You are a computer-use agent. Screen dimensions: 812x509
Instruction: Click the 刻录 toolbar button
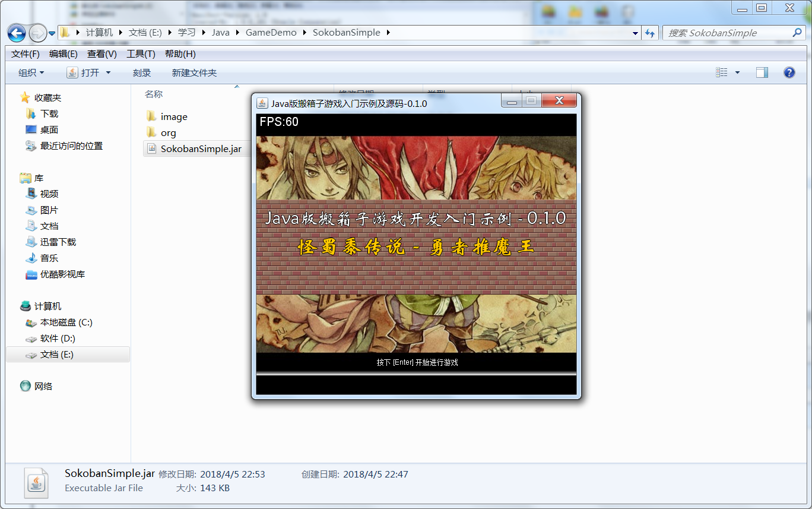[x=142, y=72]
